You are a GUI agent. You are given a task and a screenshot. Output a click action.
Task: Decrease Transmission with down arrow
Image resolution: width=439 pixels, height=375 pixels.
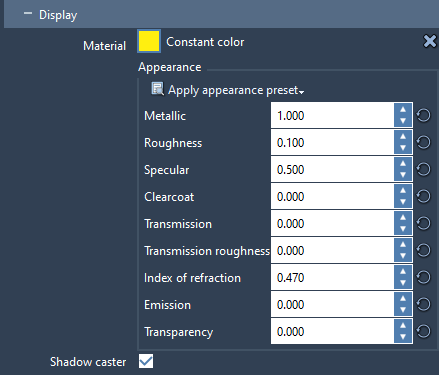(x=403, y=229)
